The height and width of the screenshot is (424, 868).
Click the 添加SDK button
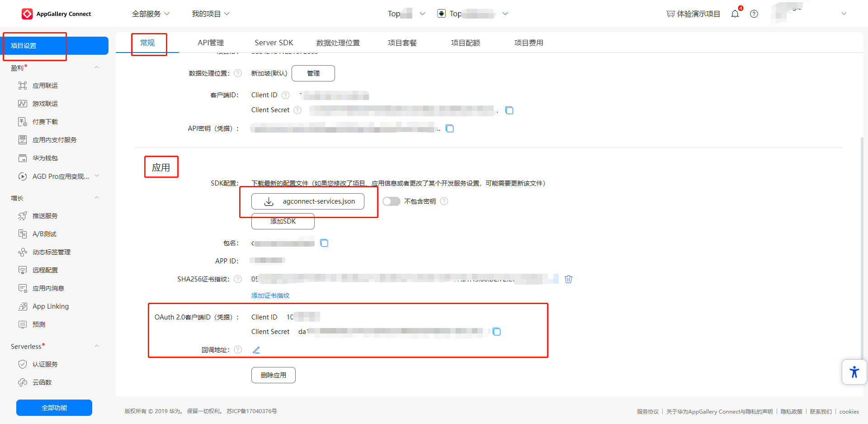(283, 221)
